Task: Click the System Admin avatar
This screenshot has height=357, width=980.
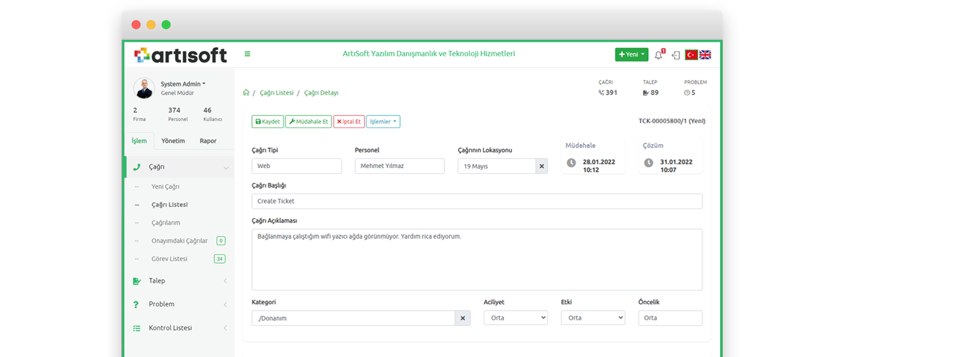Action: click(x=144, y=88)
